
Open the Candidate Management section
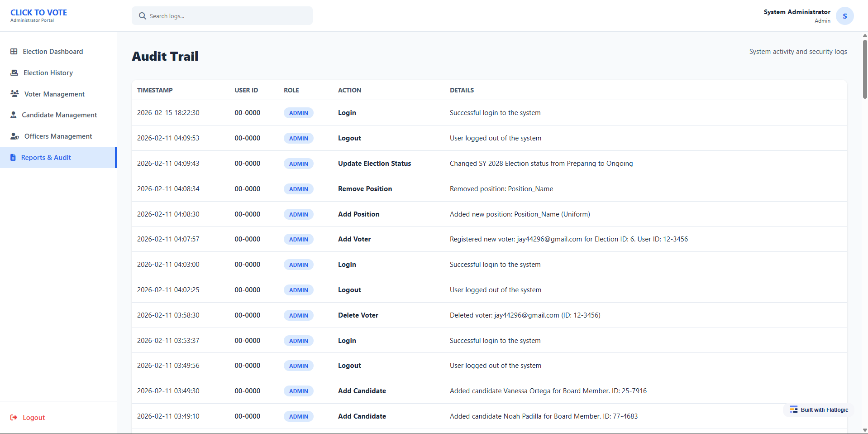tap(59, 115)
